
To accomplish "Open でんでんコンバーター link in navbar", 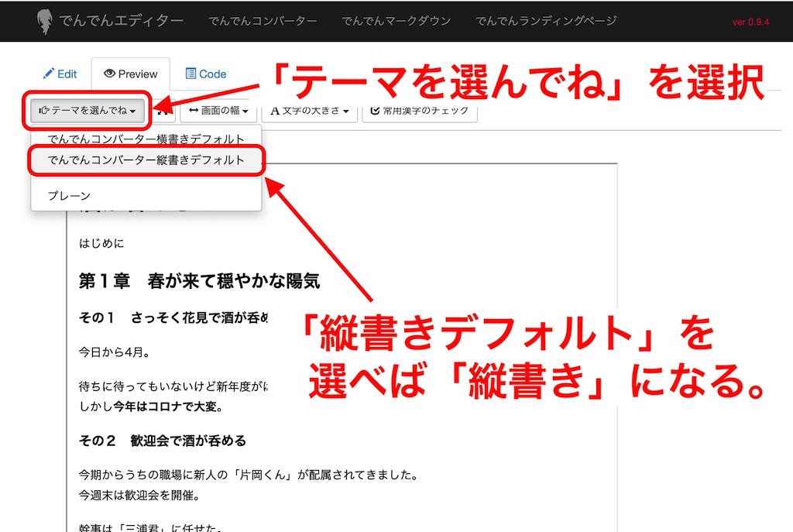I will point(263,21).
